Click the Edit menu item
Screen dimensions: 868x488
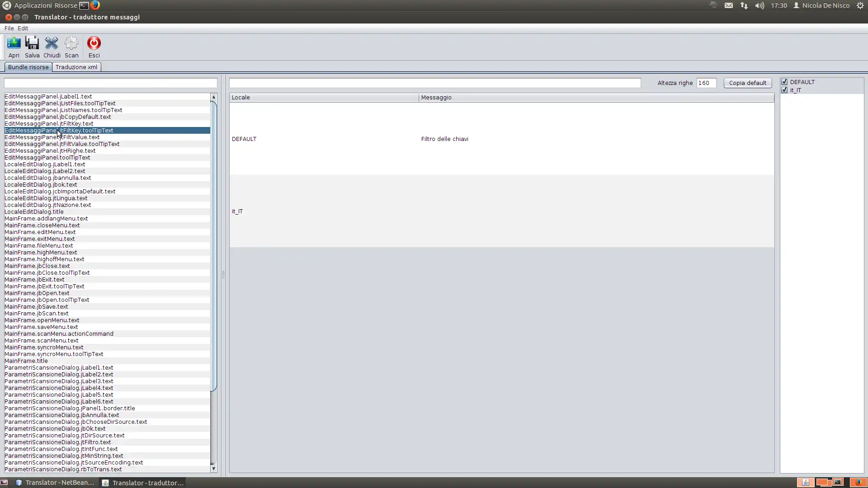(x=23, y=28)
